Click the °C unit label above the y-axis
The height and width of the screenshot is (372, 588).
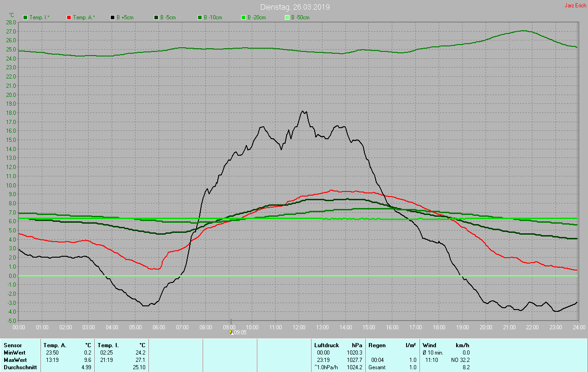[11, 15]
